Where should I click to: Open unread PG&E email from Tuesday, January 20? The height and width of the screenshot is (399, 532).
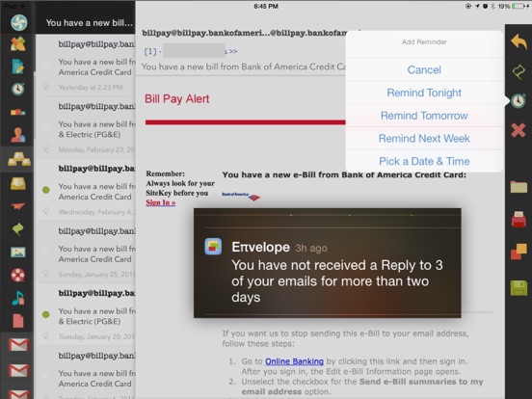pos(86,314)
